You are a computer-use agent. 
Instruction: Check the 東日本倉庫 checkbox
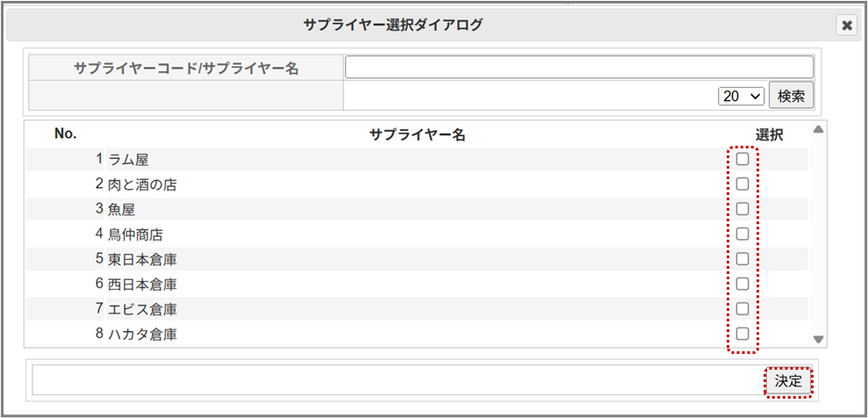coord(742,259)
